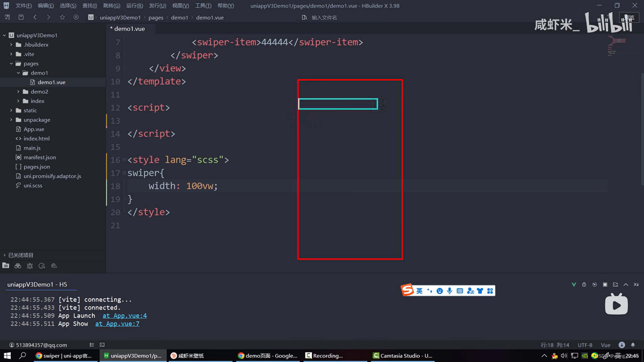This screenshot has height=362, width=644.
Task: Follow the 'at App.vue:4' console link
Action: pyautogui.click(x=124, y=316)
